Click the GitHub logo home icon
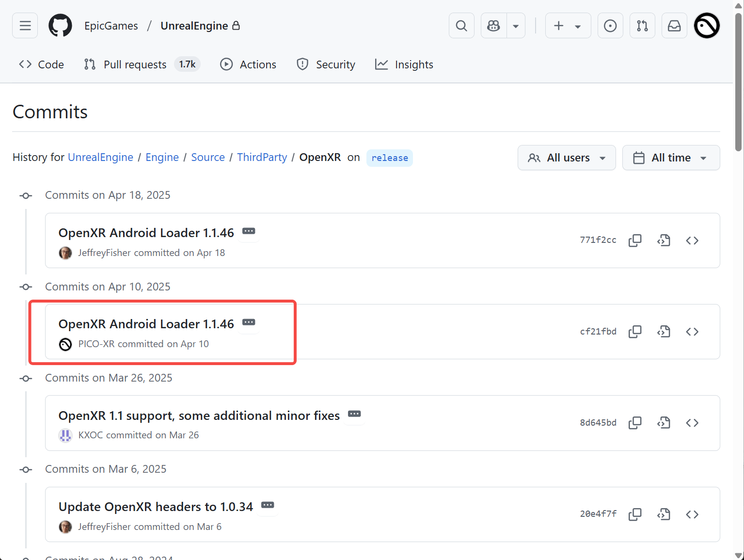744x560 pixels. tap(60, 26)
